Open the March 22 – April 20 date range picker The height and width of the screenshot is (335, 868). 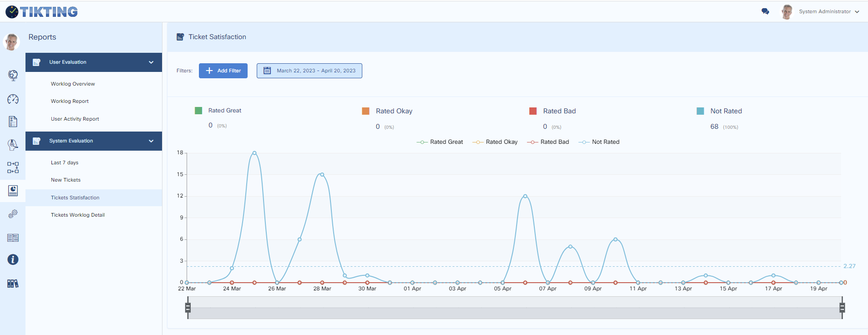coord(310,71)
